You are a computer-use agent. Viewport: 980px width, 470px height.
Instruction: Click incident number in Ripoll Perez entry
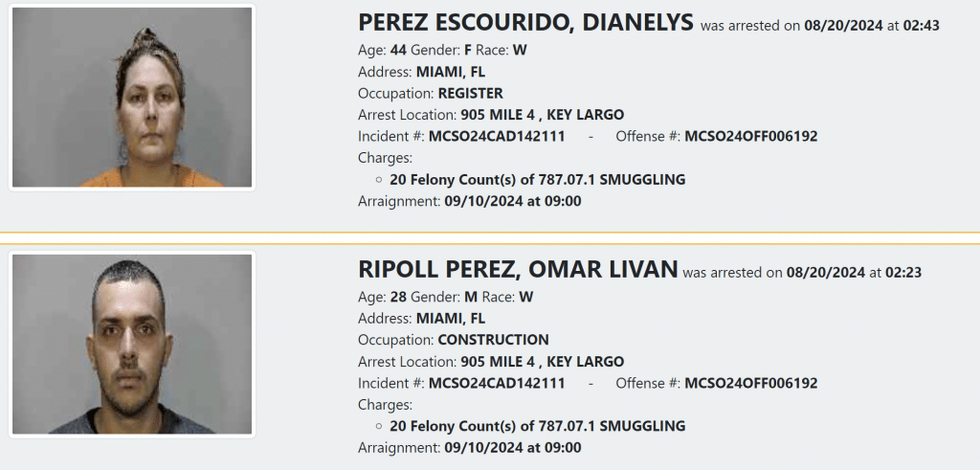497,383
